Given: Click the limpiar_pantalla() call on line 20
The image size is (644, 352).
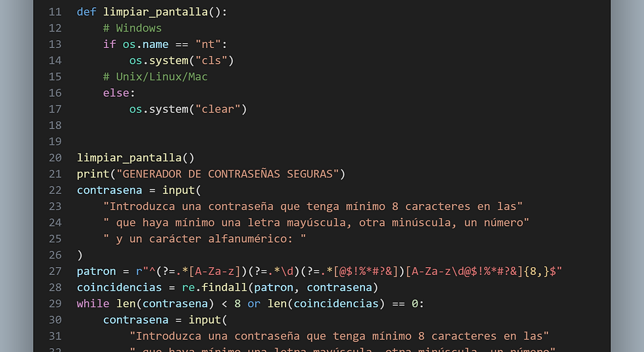Looking at the screenshot, I should point(136,158).
